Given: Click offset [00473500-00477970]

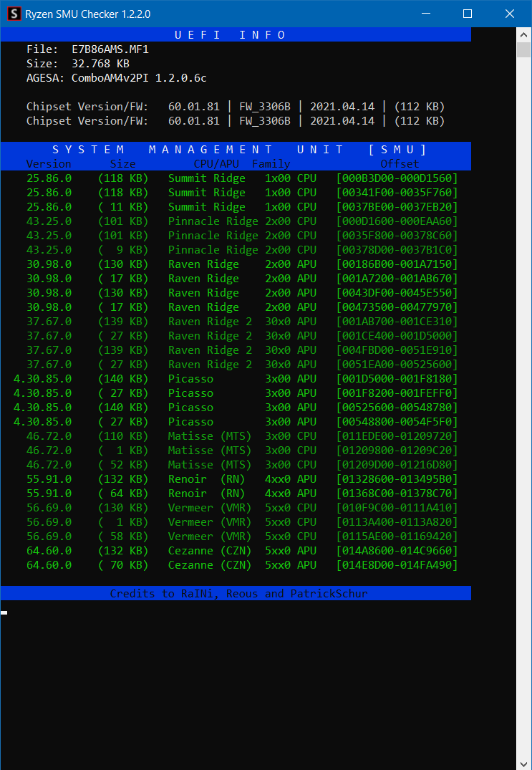Looking at the screenshot, I should pyautogui.click(x=397, y=307).
